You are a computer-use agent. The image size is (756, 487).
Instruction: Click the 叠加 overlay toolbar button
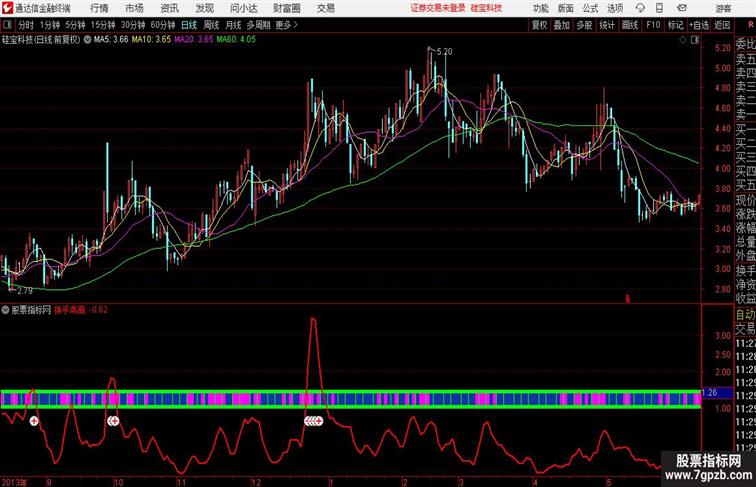tap(561, 25)
